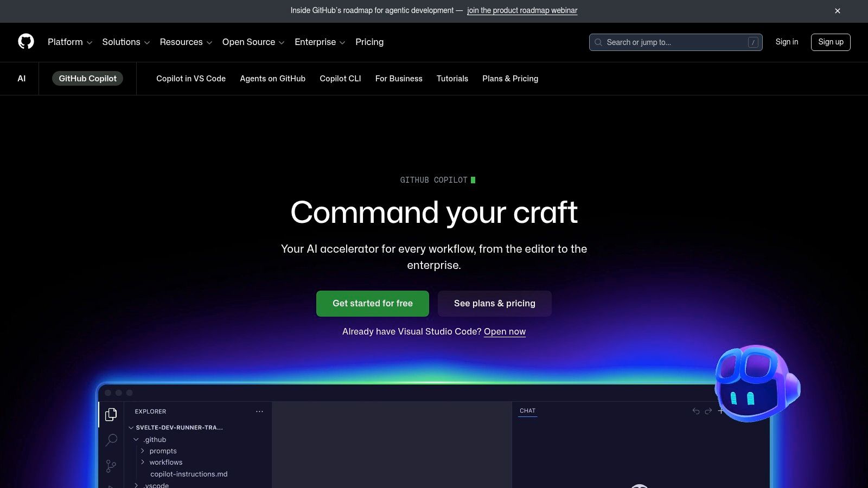Viewport: 868px width, 488px height.
Task: Click the GitHub Octocat logo
Action: pyautogui.click(x=26, y=42)
